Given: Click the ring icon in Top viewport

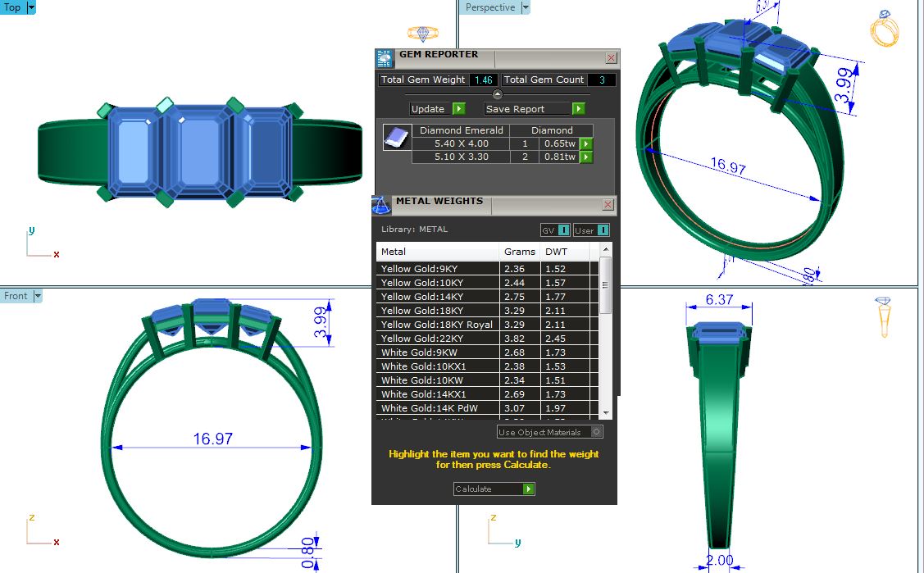Looking at the screenshot, I should pos(422,34).
